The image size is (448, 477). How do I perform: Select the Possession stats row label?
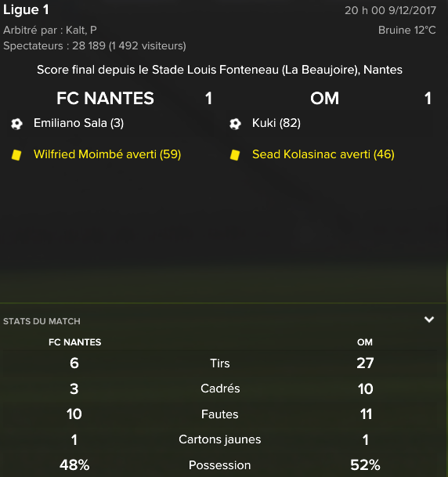[x=219, y=465]
